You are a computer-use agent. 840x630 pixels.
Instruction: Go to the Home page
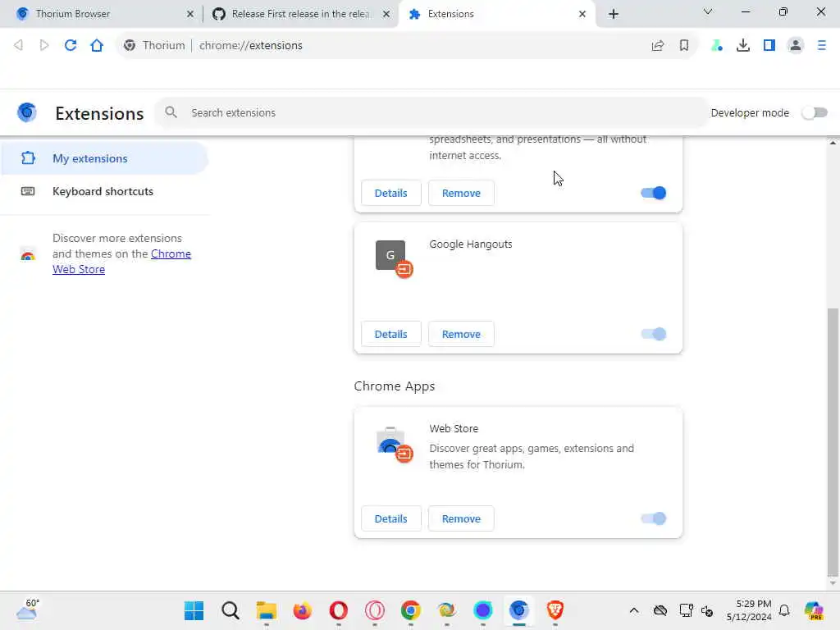click(97, 46)
